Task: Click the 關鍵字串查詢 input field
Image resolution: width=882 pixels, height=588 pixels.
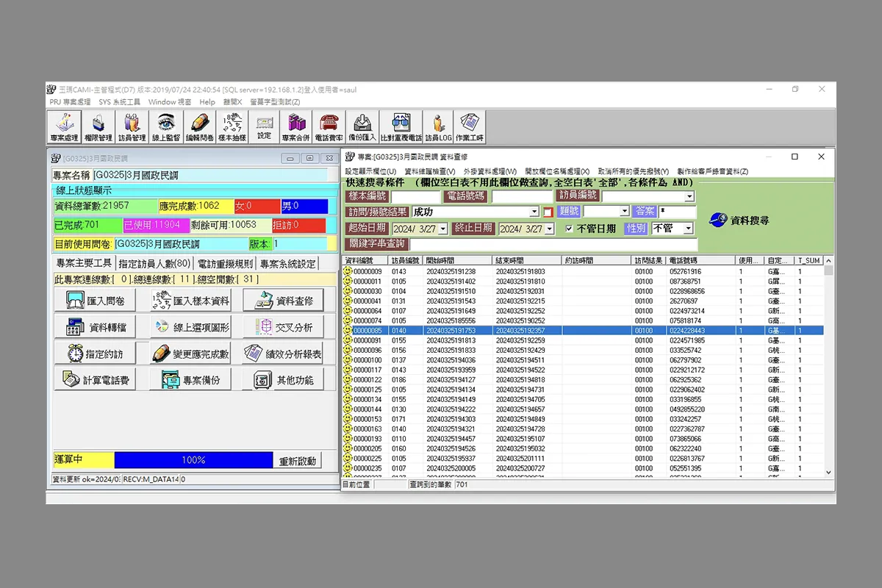Action: pyautogui.click(x=551, y=244)
